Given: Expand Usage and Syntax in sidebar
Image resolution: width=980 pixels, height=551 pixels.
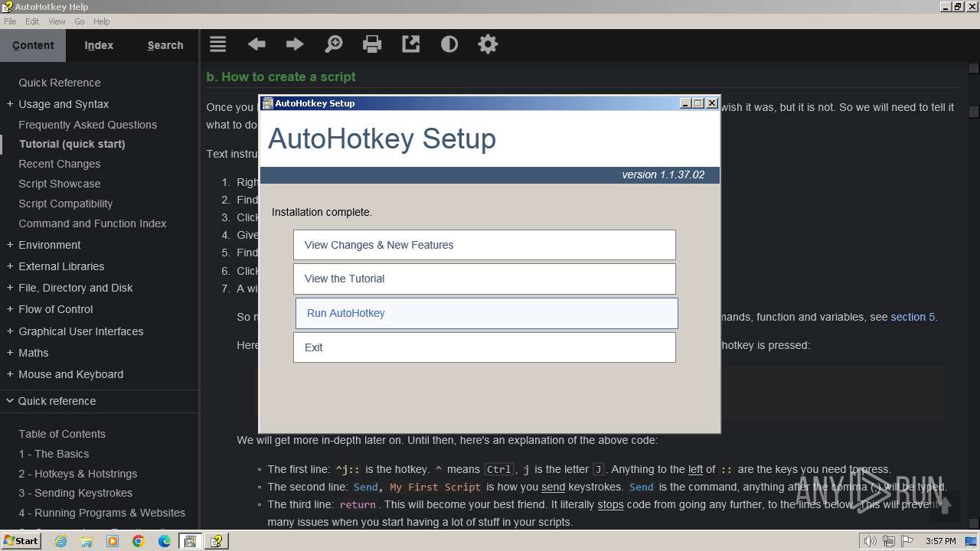Looking at the screenshot, I should pyautogui.click(x=10, y=104).
